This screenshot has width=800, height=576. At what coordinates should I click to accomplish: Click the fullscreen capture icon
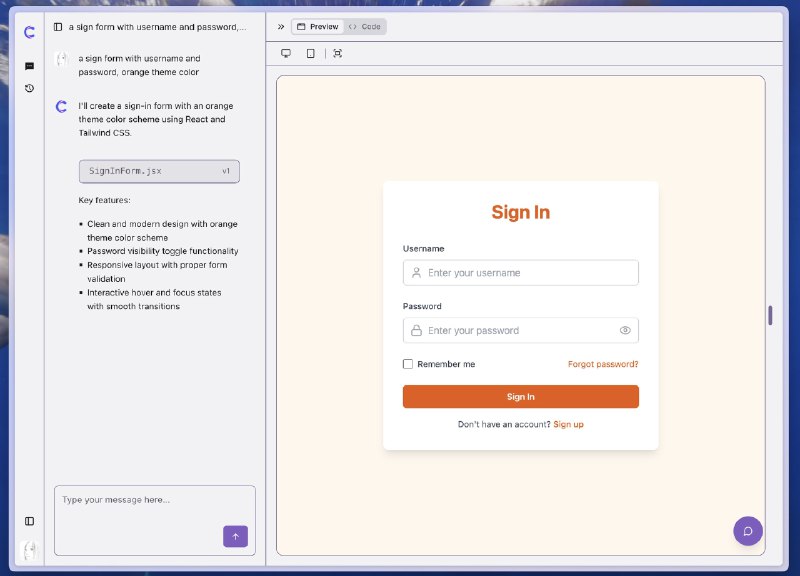coord(337,54)
